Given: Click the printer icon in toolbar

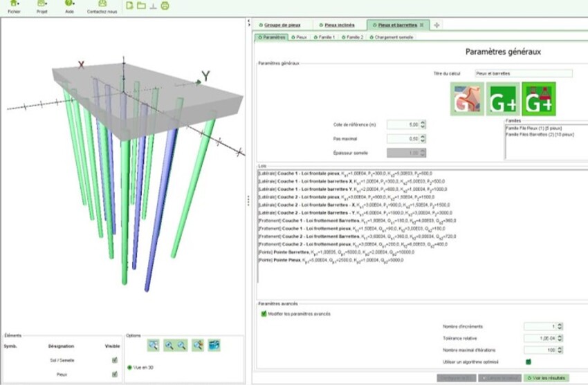Looking at the screenshot, I should click(165, 6).
